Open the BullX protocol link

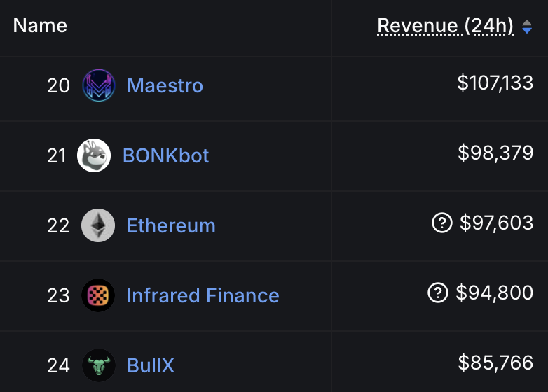[x=151, y=365]
